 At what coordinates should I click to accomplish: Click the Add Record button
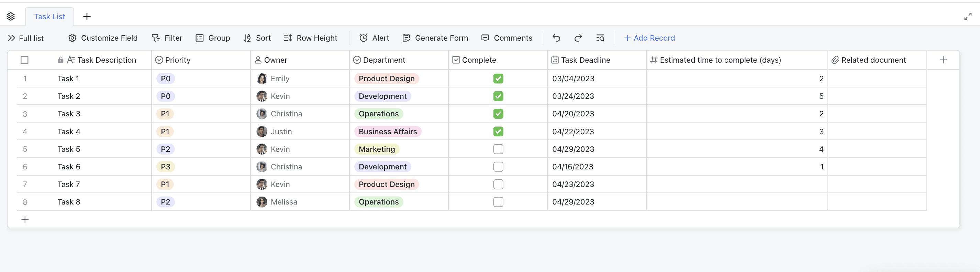tap(649, 38)
